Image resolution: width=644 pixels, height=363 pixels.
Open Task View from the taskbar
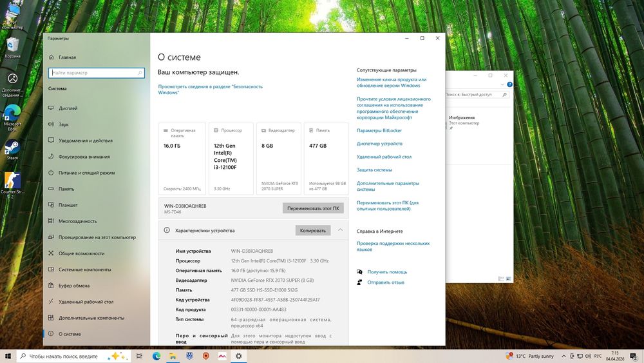[140, 356]
